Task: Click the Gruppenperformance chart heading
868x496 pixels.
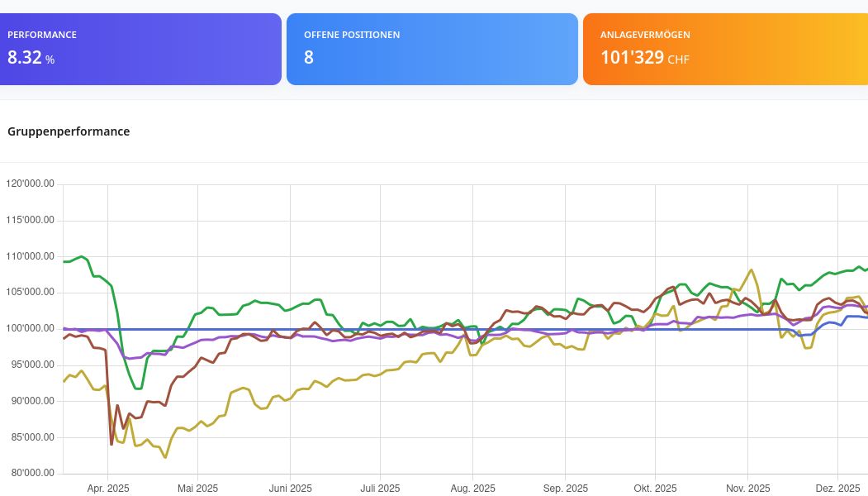Action: 69,131
